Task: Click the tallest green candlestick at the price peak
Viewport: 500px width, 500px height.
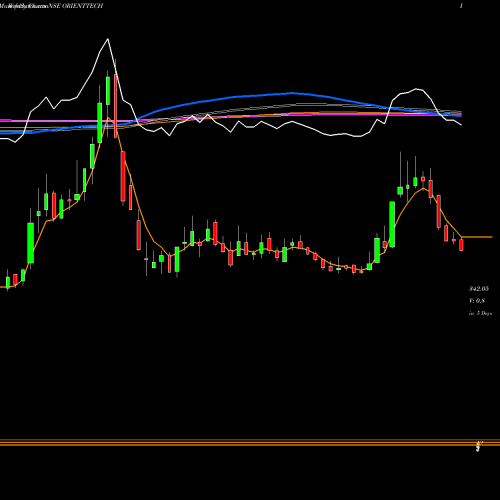Action: click(x=108, y=90)
